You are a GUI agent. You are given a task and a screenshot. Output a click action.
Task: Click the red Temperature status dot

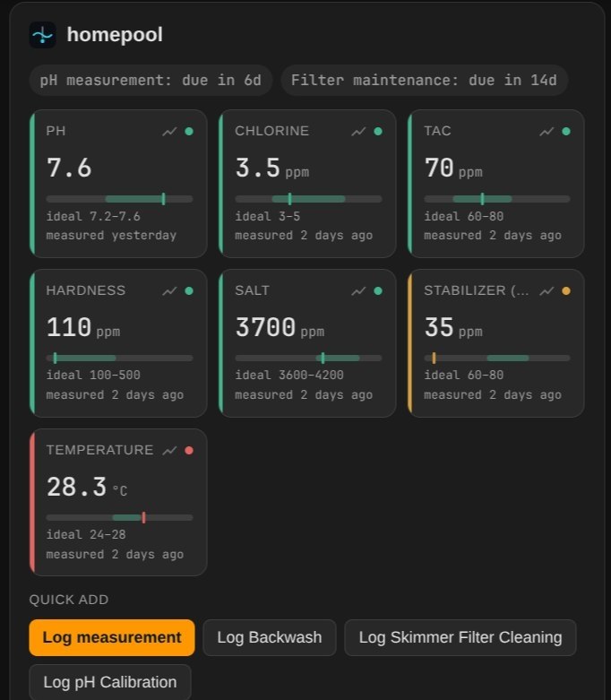click(189, 451)
